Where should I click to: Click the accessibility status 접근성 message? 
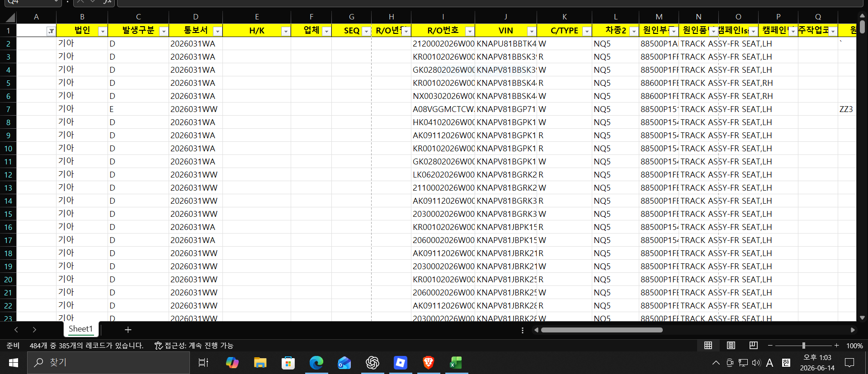pyautogui.click(x=194, y=346)
